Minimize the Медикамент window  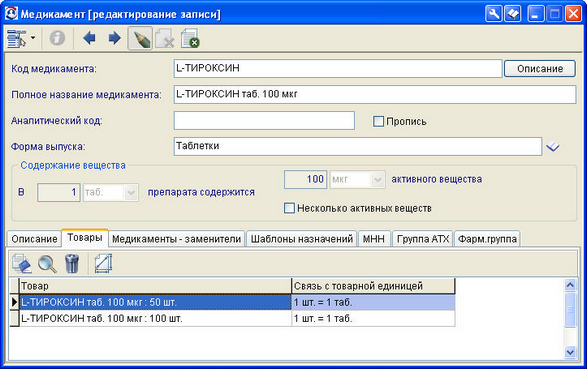pyautogui.click(x=536, y=14)
